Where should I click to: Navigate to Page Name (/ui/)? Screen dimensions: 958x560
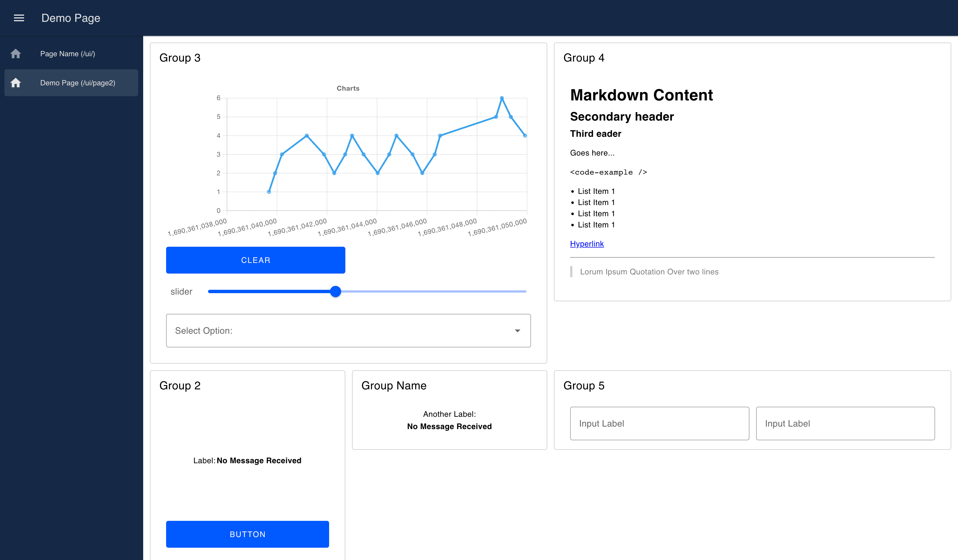coord(68,54)
